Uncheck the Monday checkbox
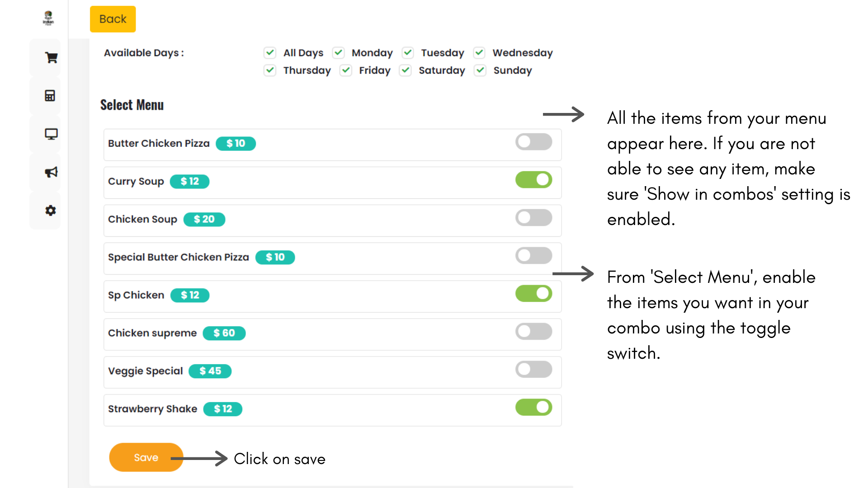 click(339, 53)
